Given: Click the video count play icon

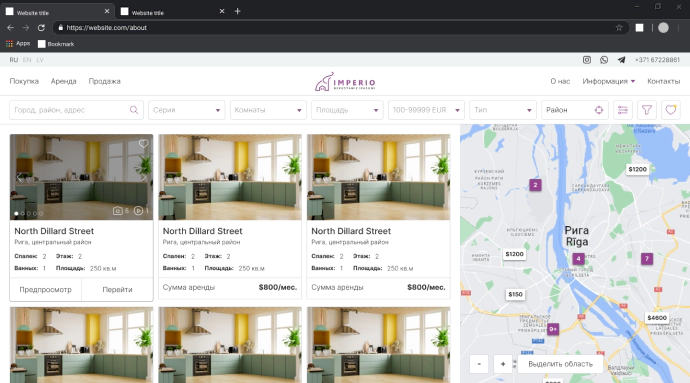Looking at the screenshot, I should [x=138, y=211].
